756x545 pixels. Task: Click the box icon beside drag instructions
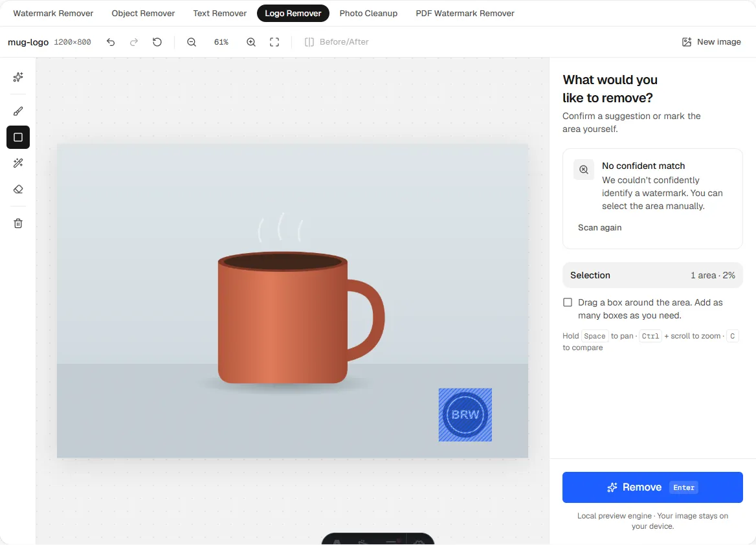[568, 302]
